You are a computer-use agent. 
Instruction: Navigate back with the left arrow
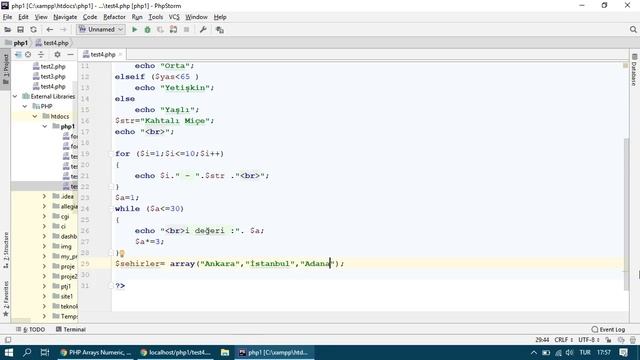click(50, 29)
